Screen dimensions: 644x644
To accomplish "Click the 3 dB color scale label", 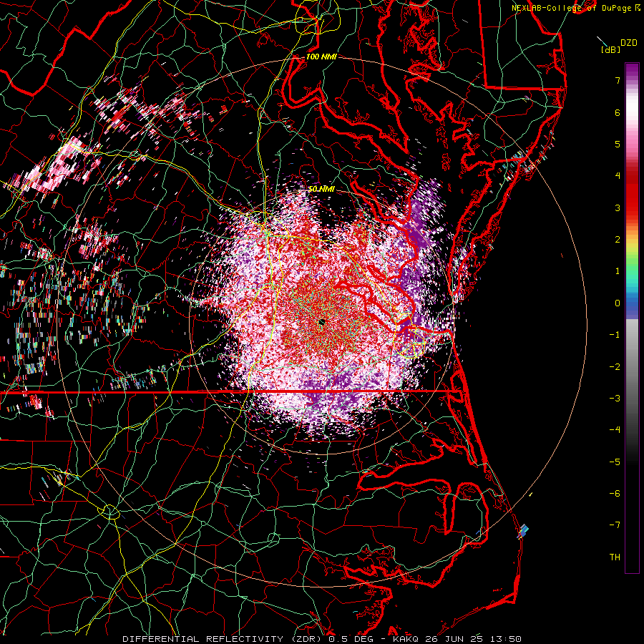I will (618, 208).
